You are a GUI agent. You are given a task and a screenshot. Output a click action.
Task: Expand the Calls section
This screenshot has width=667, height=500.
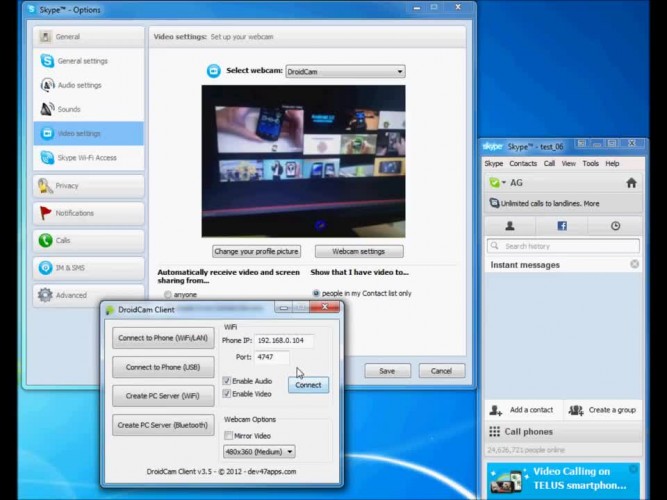pyautogui.click(x=88, y=240)
